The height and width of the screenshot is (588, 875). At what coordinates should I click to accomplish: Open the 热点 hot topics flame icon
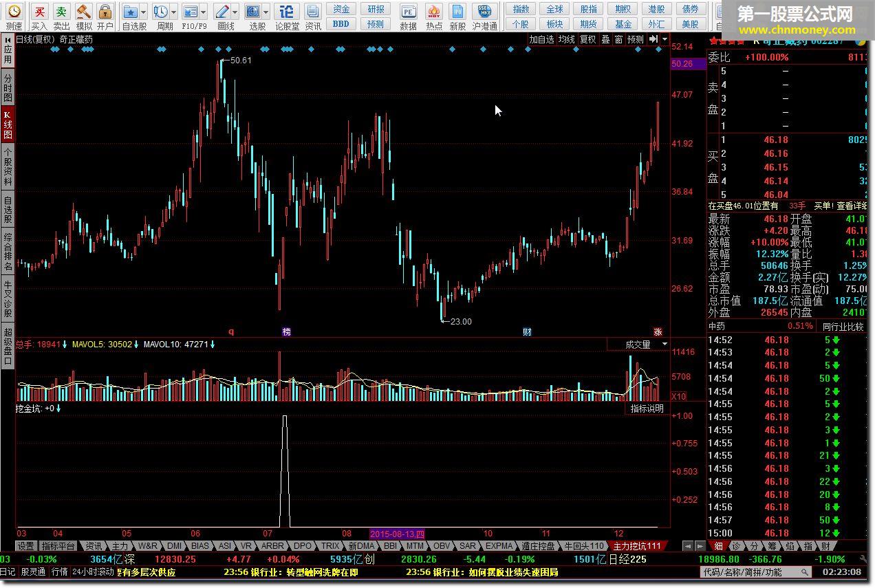coord(434,12)
